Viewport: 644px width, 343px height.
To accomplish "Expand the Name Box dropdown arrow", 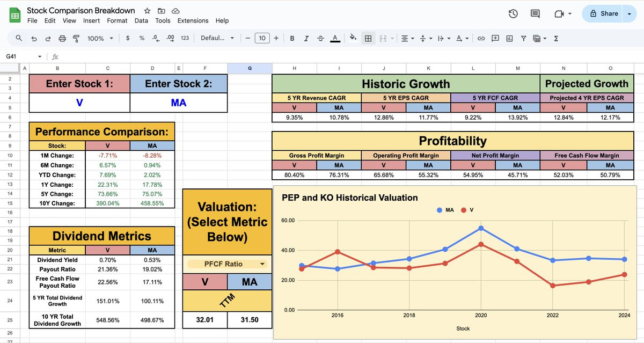I will 40,56.
